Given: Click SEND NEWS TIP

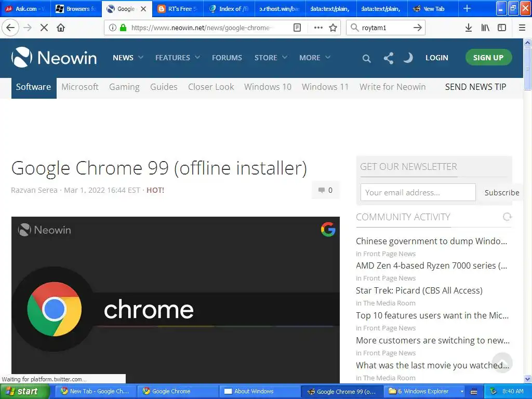Looking at the screenshot, I should point(475,87).
